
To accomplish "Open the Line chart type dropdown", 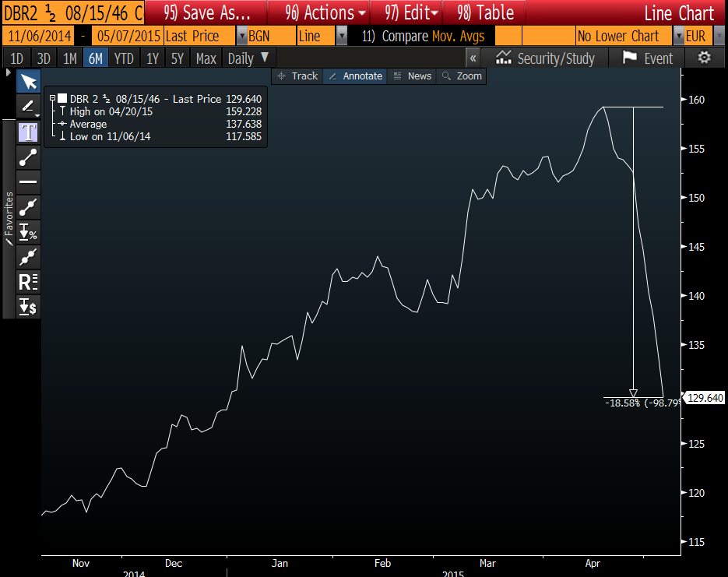I will 341,36.
